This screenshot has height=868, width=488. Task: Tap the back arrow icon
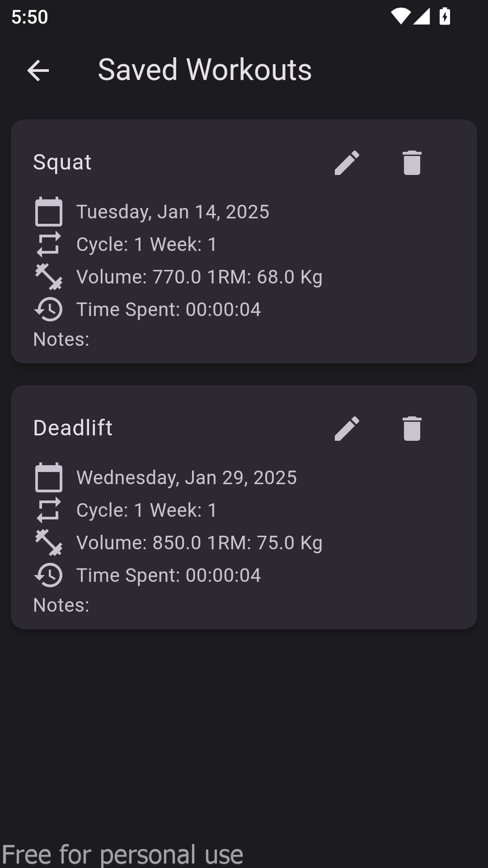(38, 71)
